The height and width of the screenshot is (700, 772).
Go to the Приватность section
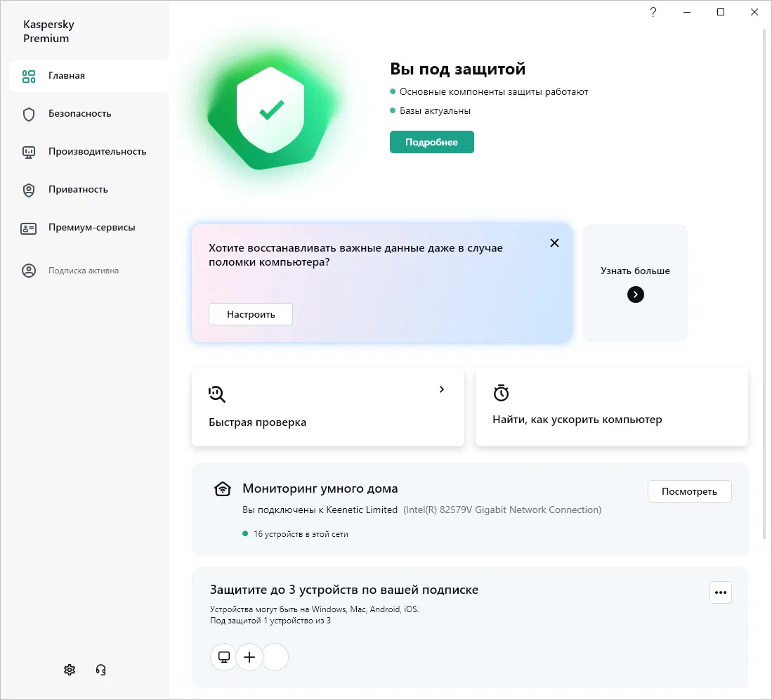[78, 190]
